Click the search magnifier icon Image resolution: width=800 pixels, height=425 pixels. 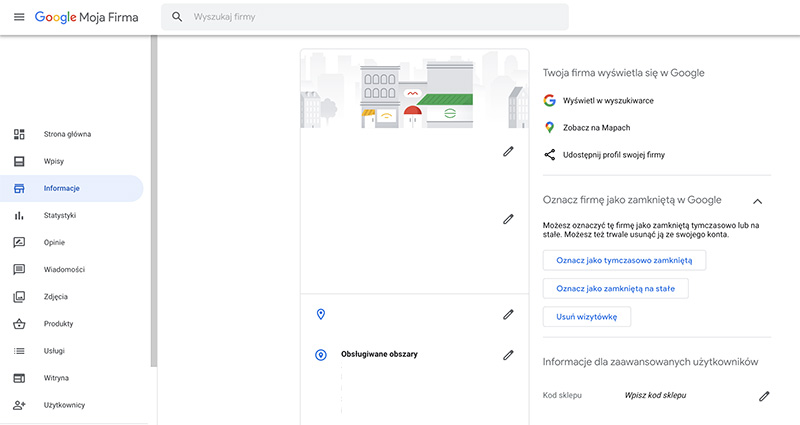pos(177,17)
